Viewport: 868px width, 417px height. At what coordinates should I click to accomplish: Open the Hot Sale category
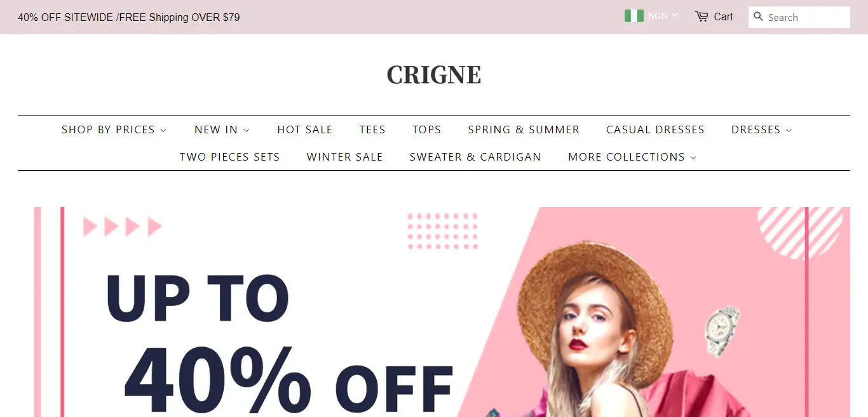tap(305, 129)
